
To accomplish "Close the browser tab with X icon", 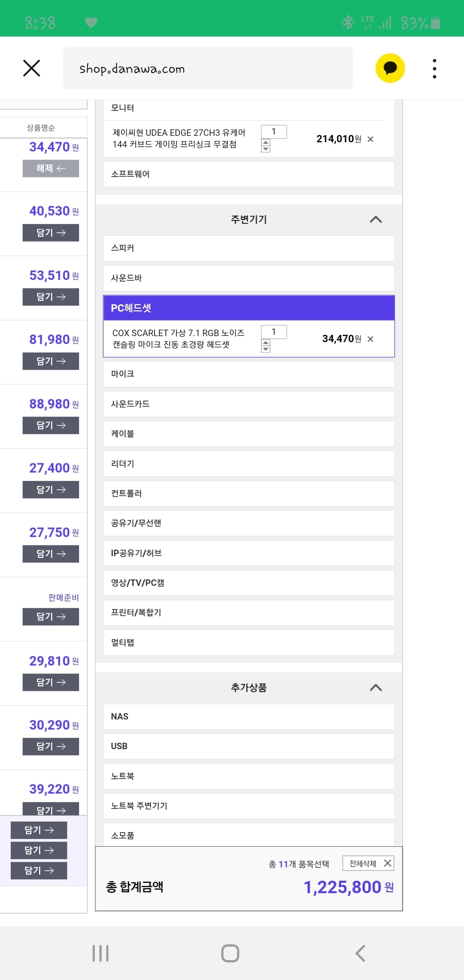I will point(31,68).
